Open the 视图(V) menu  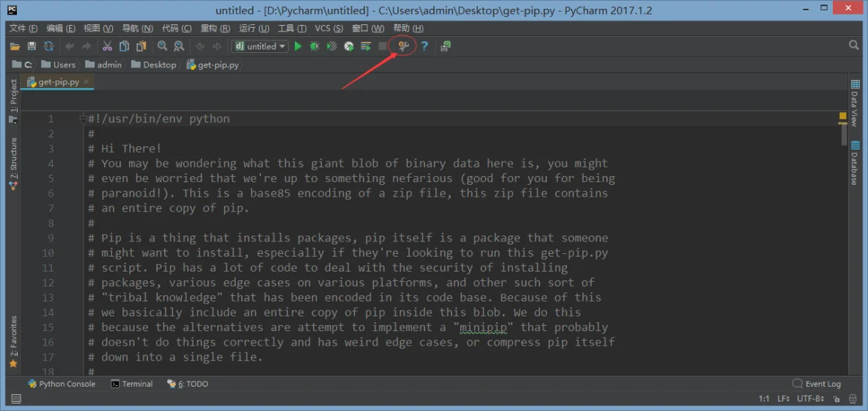tap(98, 28)
